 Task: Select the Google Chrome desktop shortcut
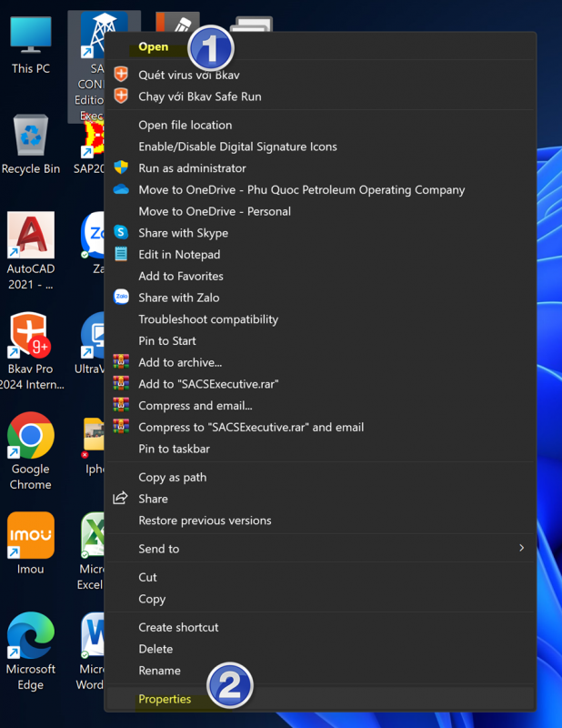(31, 450)
